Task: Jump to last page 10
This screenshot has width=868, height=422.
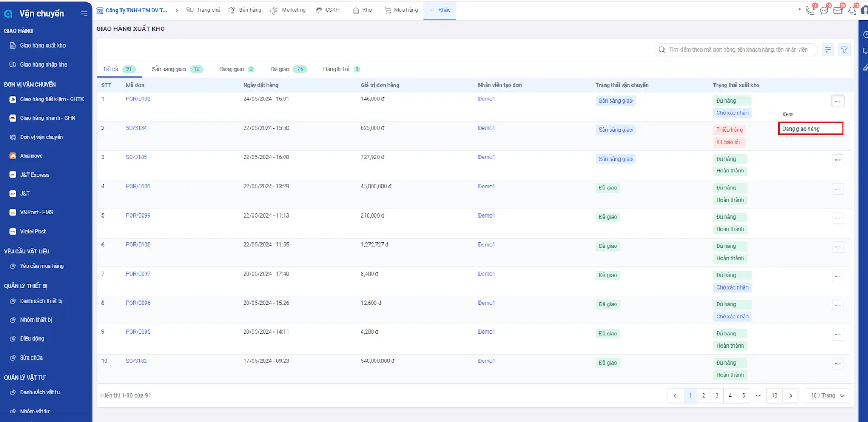Action: pyautogui.click(x=774, y=395)
